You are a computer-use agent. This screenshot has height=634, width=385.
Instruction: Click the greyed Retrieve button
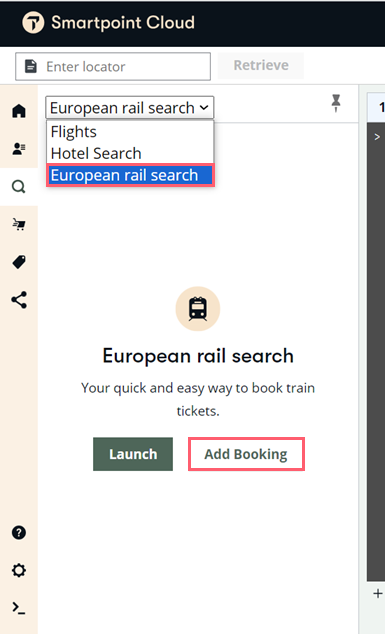(x=261, y=65)
